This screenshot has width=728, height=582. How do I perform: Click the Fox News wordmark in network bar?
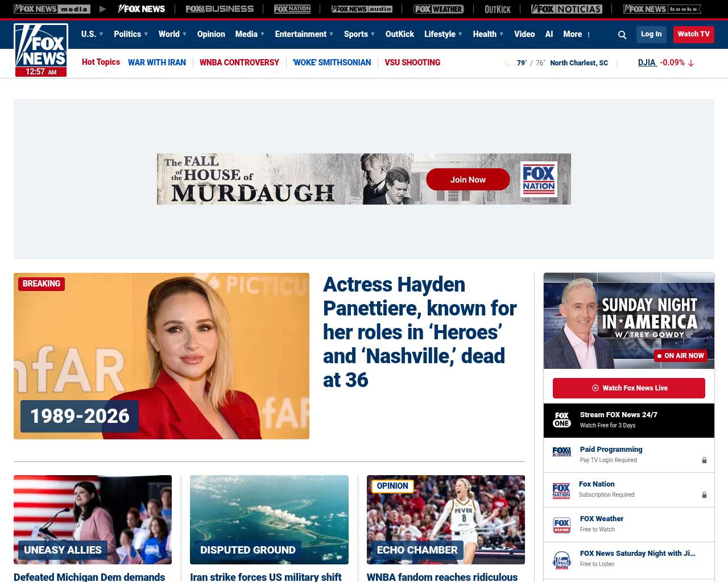[x=142, y=9]
